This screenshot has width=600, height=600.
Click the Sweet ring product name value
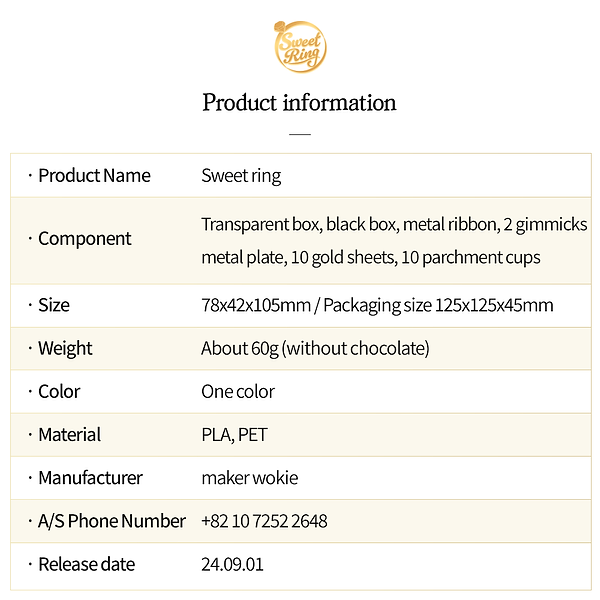[x=241, y=176]
